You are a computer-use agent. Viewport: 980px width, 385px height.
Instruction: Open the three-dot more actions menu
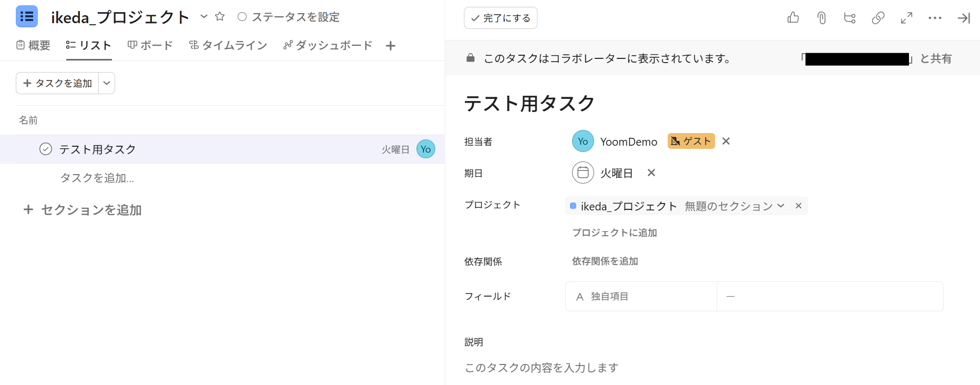click(x=935, y=18)
